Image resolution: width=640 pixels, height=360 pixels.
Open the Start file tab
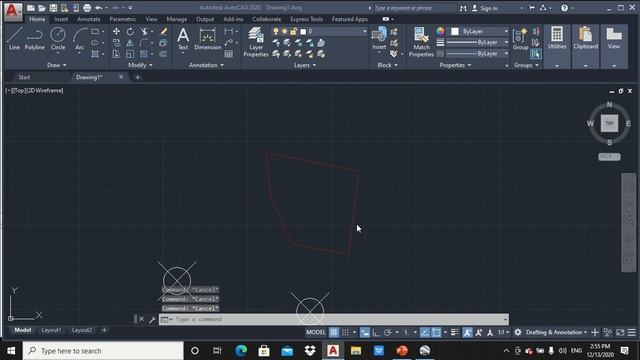click(x=24, y=77)
